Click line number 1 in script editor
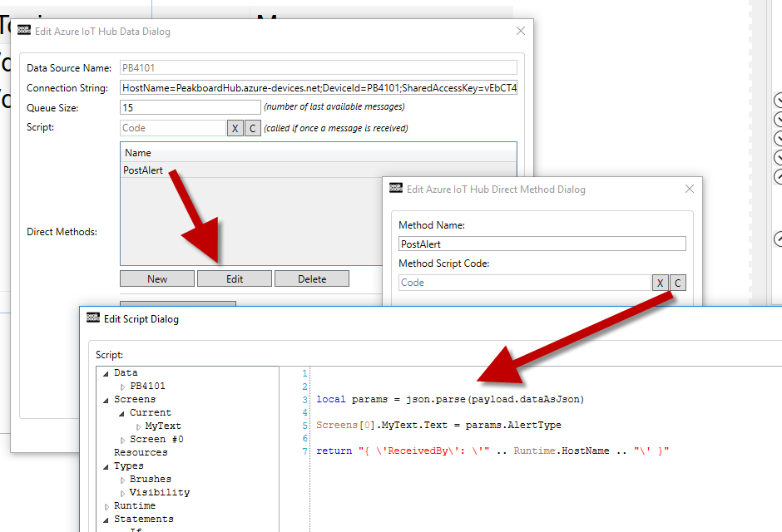 pyautogui.click(x=304, y=373)
